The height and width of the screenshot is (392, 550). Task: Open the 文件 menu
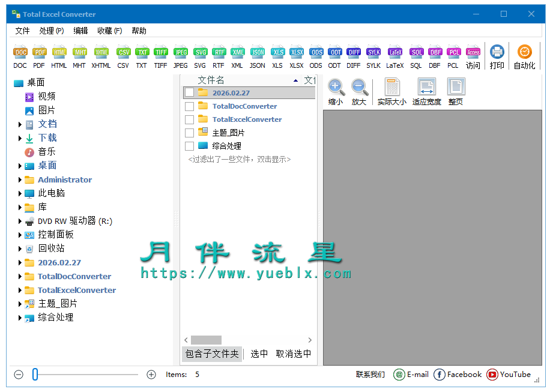[x=22, y=31]
